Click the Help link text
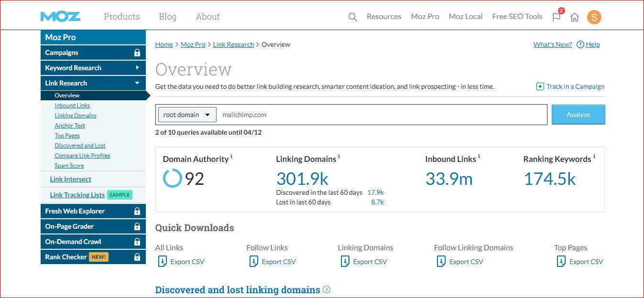Screen dimensions: 644x298 coord(593,44)
